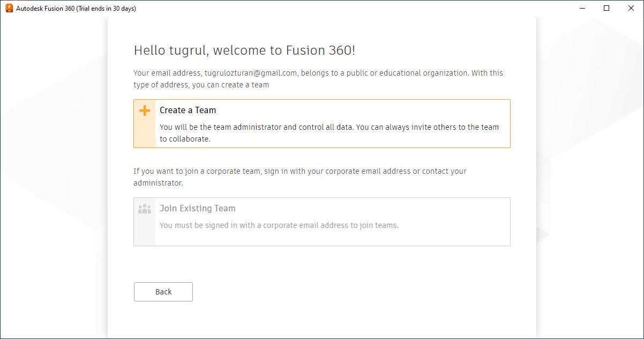Click the Autodesk Fusion 360 app icon in title bar
Viewport: 644px width, 339px height.
9,8
